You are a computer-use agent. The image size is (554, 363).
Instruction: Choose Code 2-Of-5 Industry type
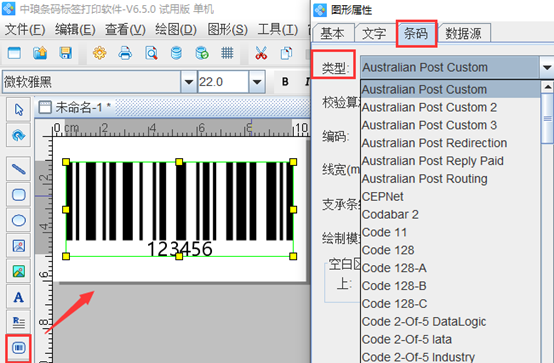click(450, 356)
